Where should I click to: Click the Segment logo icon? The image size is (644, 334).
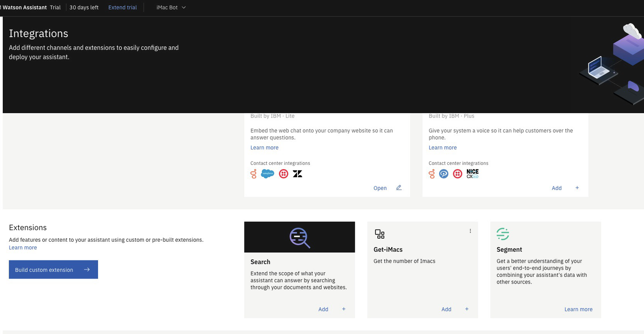click(x=503, y=234)
